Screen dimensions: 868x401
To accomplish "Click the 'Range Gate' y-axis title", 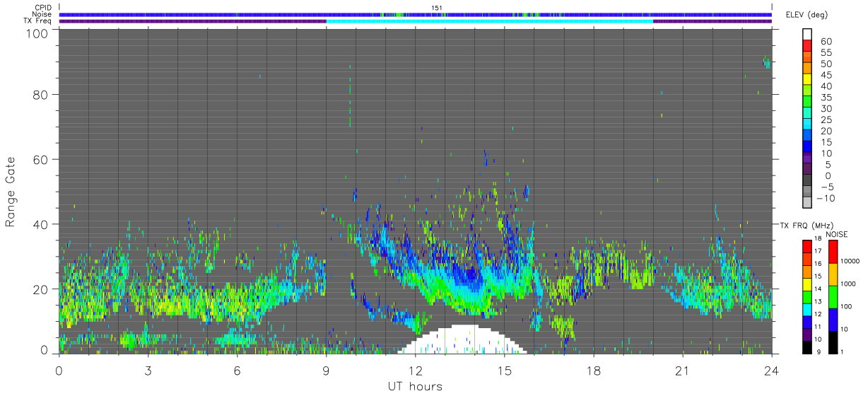I will click(x=11, y=191).
